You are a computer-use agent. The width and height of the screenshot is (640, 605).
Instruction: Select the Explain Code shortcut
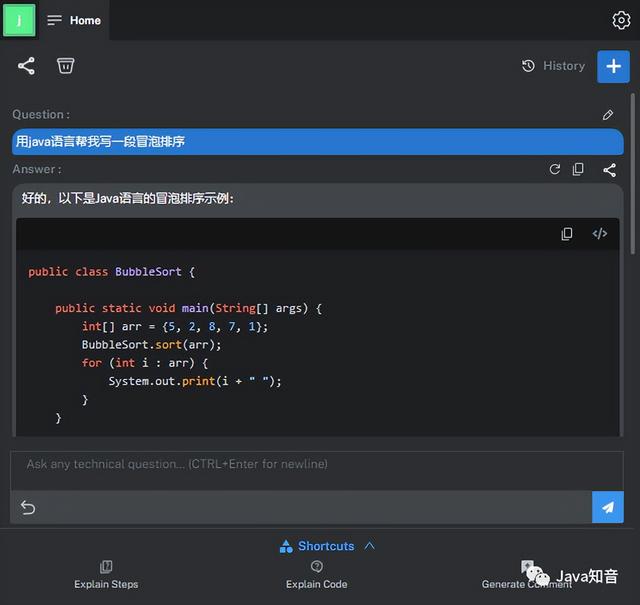(x=316, y=574)
